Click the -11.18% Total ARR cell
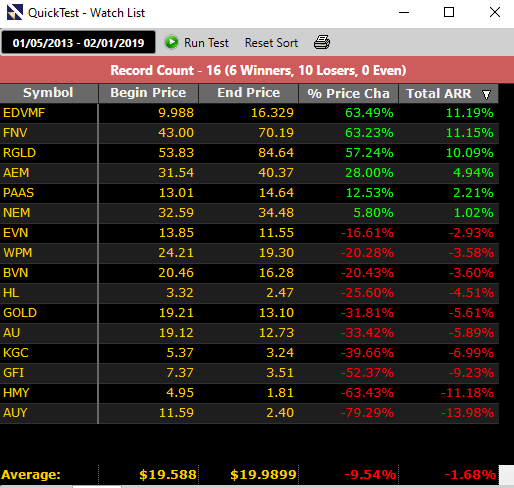The height and width of the screenshot is (488, 514). coord(467,393)
